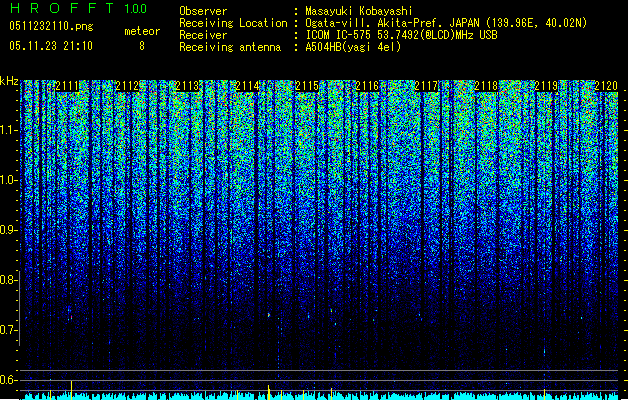Click time marker 2117 on spectrogram
Viewport: 629px width, 400px height.
426,86
